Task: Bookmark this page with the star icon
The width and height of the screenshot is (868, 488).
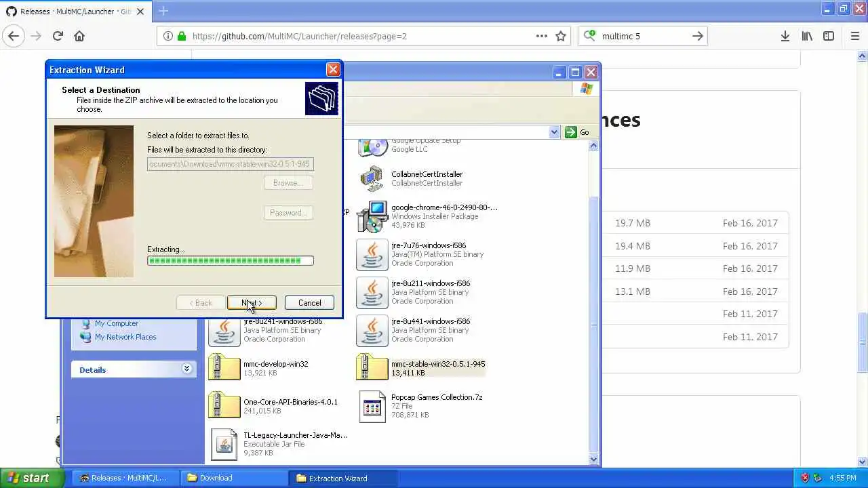Action: [561, 36]
